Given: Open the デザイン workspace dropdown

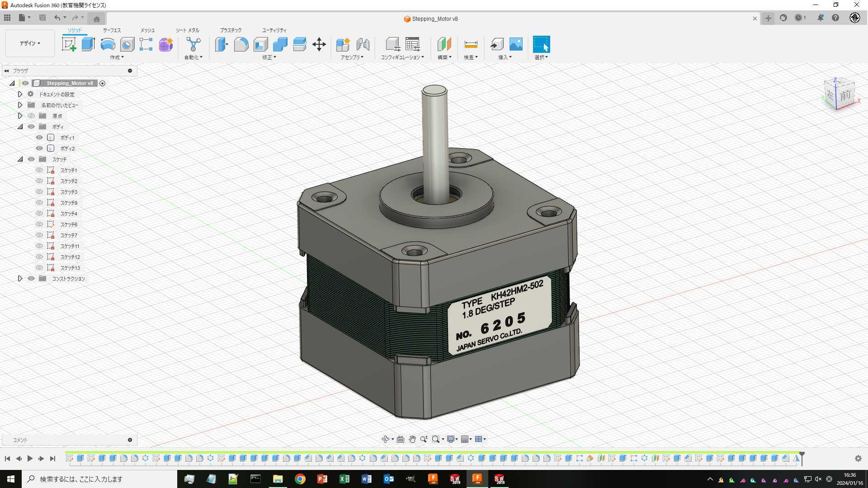Looking at the screenshot, I should [x=30, y=43].
